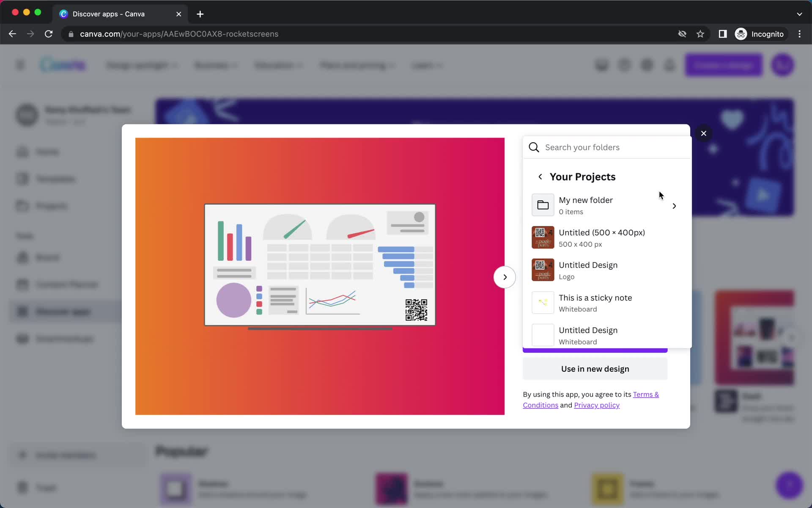Open a new browser tab

click(x=200, y=14)
